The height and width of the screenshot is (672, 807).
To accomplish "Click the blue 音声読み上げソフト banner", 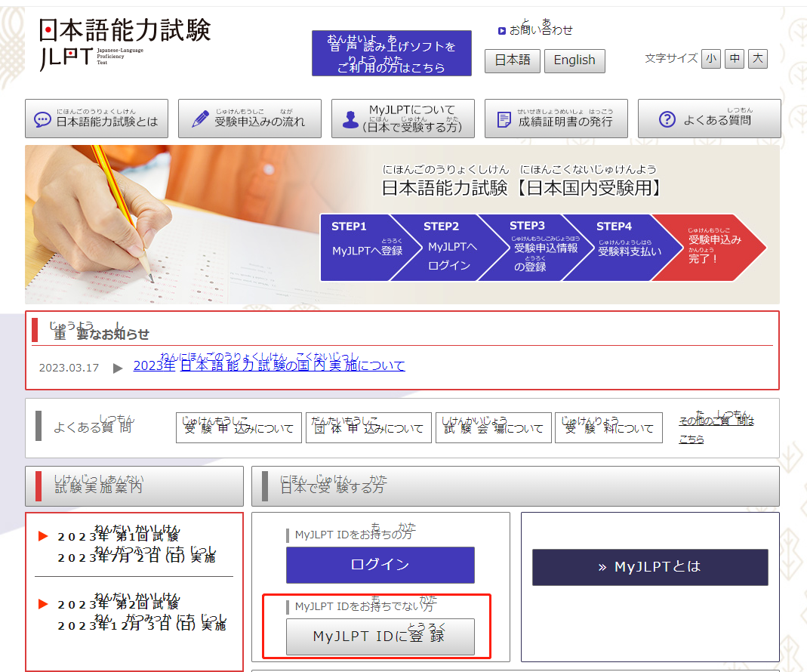I will (x=392, y=53).
